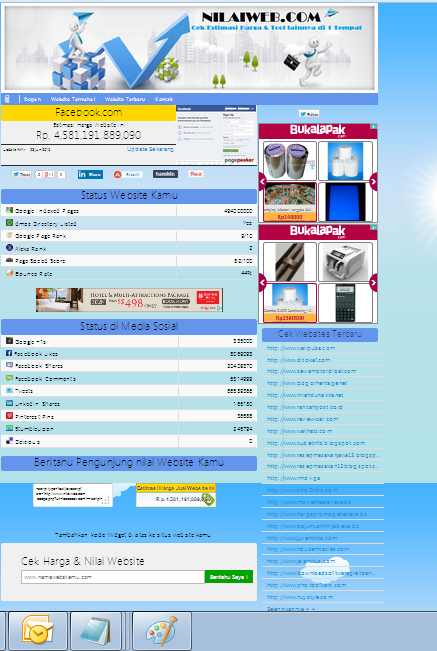Click right arrow on top Bukalapak ad
The image size is (437, 651).
click(373, 181)
